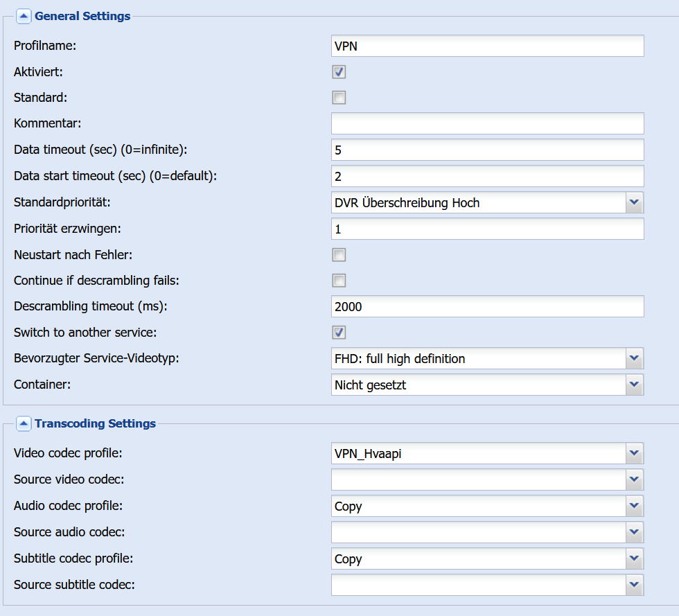Screen dimensions: 679x616
Task: Focus the Data timeout field
Action: 488,150
